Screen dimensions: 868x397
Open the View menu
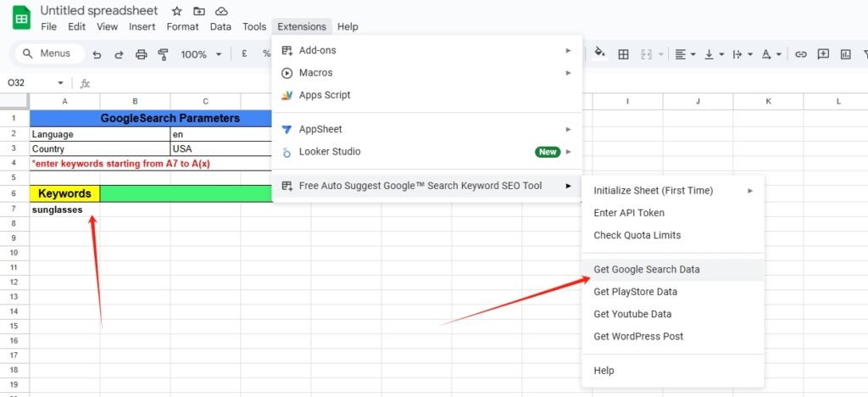pyautogui.click(x=107, y=26)
